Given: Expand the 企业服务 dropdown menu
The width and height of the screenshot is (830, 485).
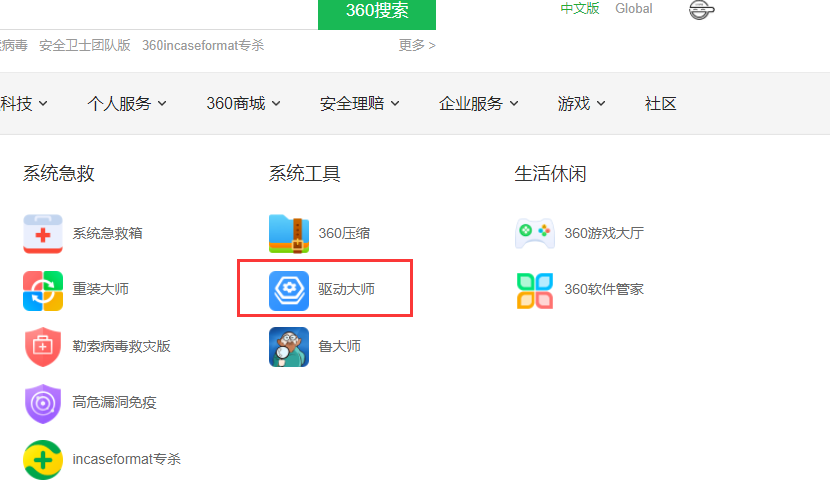Looking at the screenshot, I should [x=478, y=103].
